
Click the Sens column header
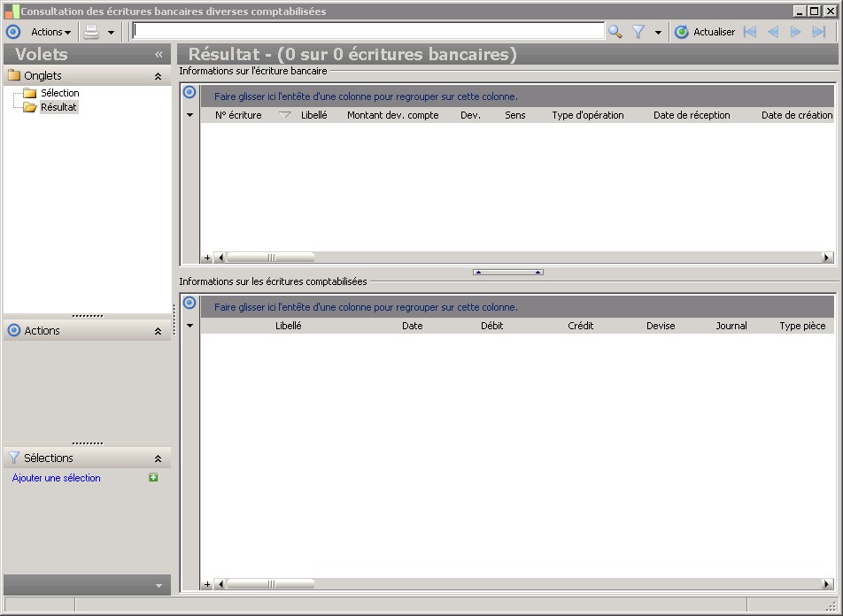point(515,115)
